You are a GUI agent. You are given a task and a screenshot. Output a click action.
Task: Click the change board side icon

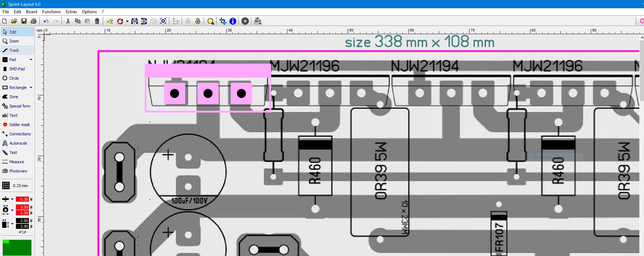[x=154, y=21]
